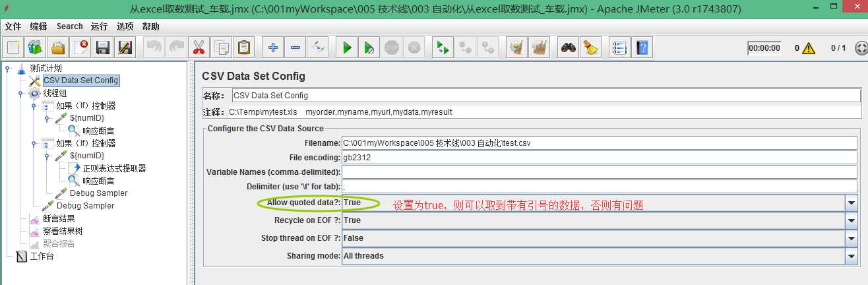Create a new test plan with toolbar icon
The width and height of the screenshot is (868, 285).
(x=15, y=47)
